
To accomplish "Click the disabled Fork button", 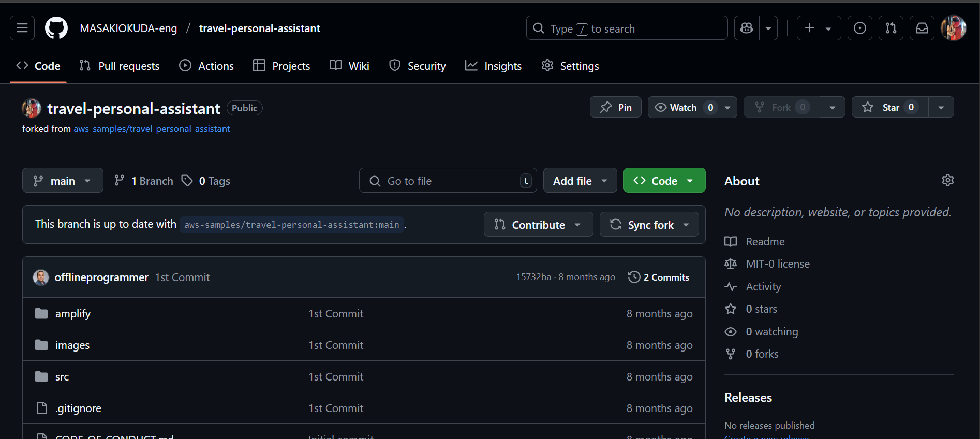I will point(782,107).
